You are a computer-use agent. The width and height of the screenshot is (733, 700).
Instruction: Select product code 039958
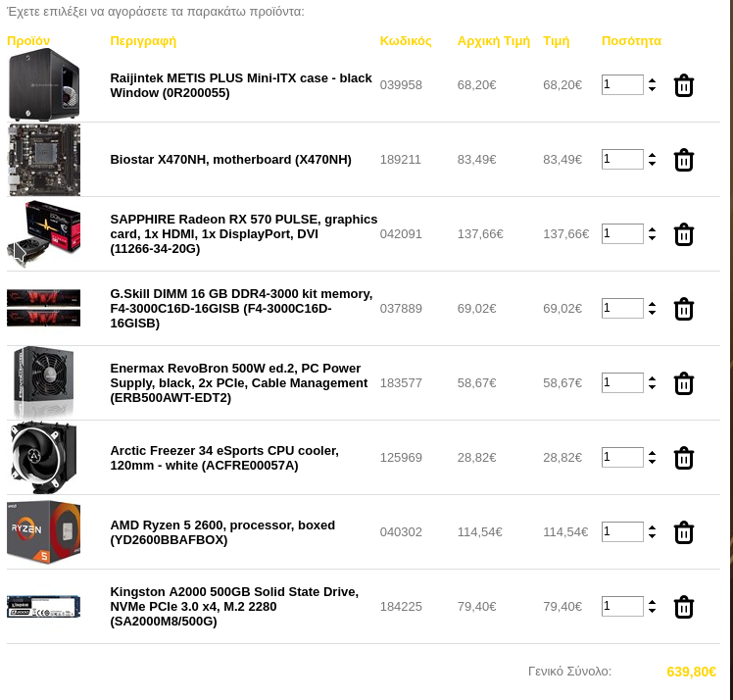(401, 84)
